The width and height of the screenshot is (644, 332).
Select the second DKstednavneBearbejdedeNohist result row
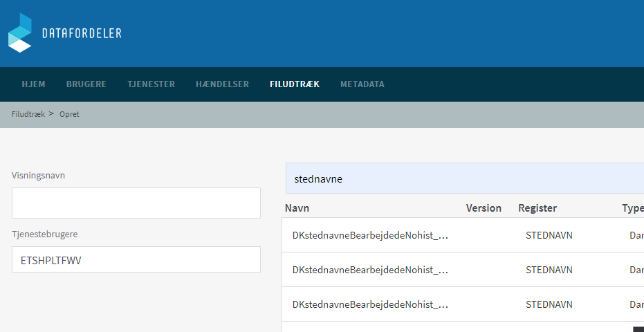[x=371, y=270]
